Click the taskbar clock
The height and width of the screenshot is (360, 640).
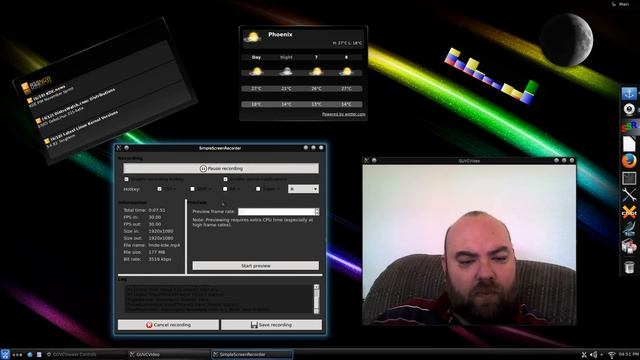click(x=629, y=354)
